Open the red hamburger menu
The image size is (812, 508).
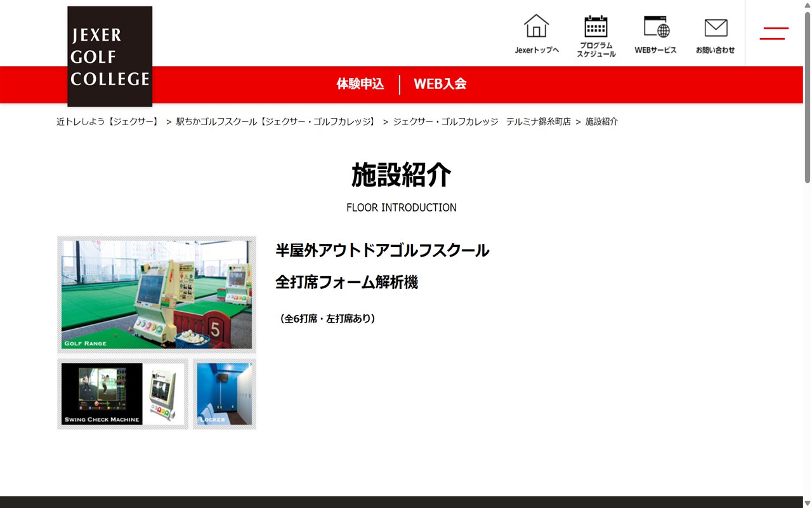coord(774,34)
